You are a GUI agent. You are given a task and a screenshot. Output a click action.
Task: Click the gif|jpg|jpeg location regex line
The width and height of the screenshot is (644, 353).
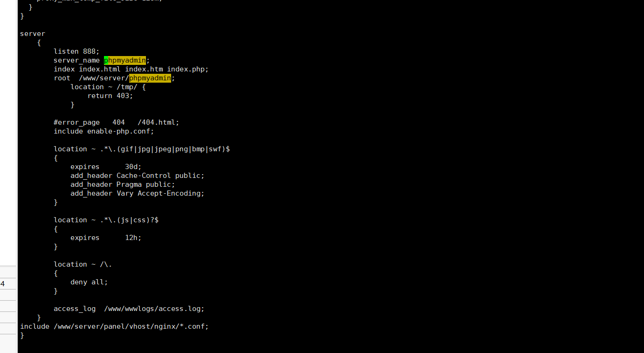point(142,149)
